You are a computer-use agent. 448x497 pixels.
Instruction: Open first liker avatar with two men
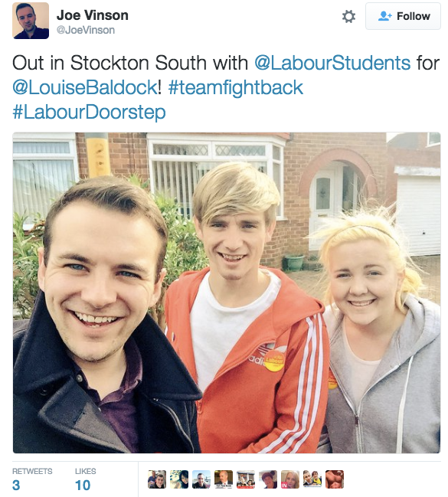click(157, 479)
